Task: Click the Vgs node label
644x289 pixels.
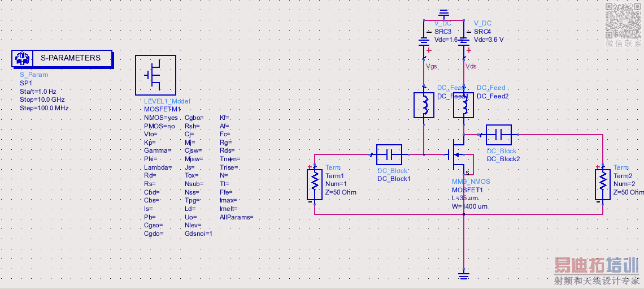Action: pyautogui.click(x=433, y=66)
